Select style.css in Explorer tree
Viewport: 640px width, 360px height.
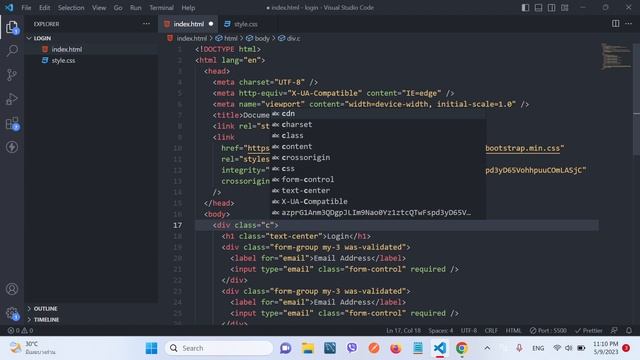coord(92,60)
